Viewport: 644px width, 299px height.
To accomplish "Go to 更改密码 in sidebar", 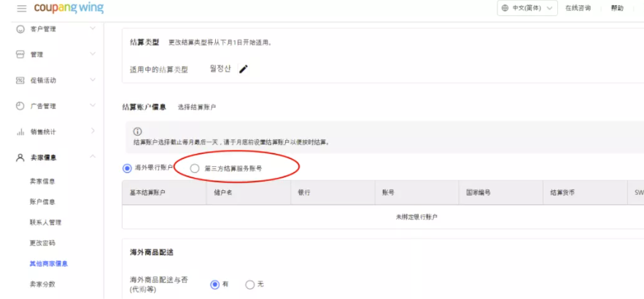I will click(42, 243).
